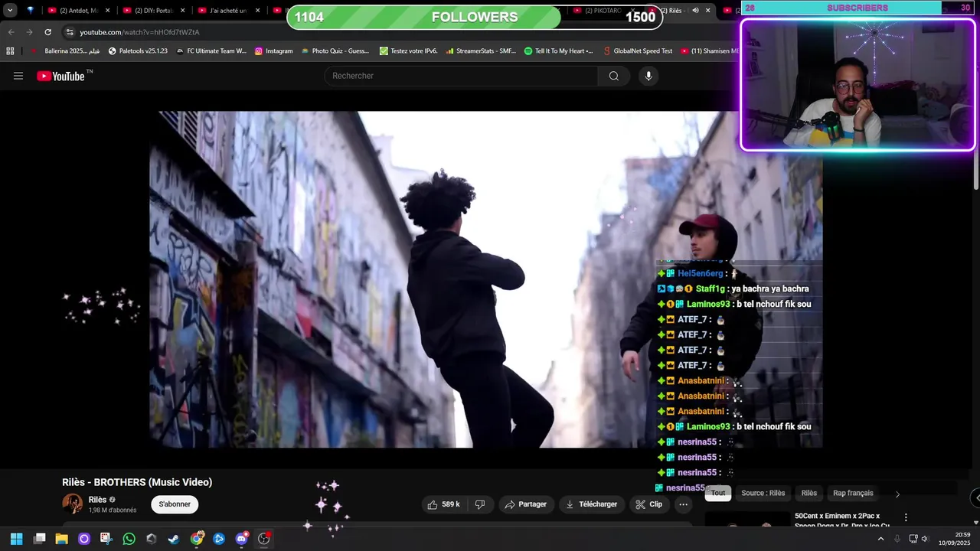Open the Testez votre IPv6 bookmark
The image size is (980, 551).
pyautogui.click(x=408, y=51)
